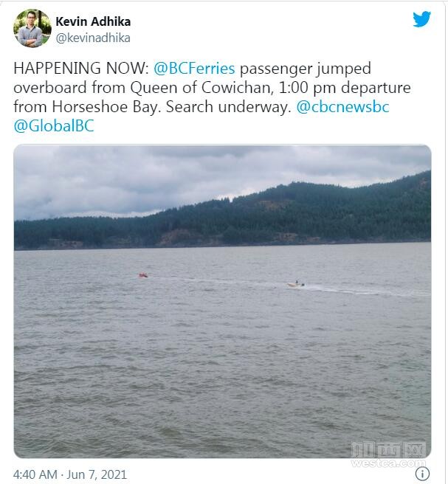This screenshot has height=484, width=448.
Task: Visit the @kevinadhika handle
Action: [x=93, y=38]
